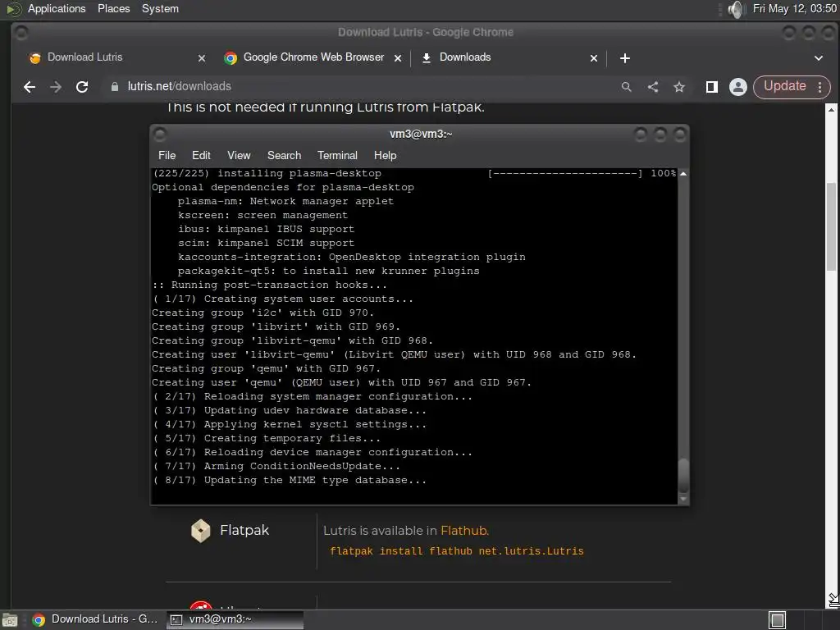Reload the lutris.net page
The image size is (840, 630).
pyautogui.click(x=82, y=87)
